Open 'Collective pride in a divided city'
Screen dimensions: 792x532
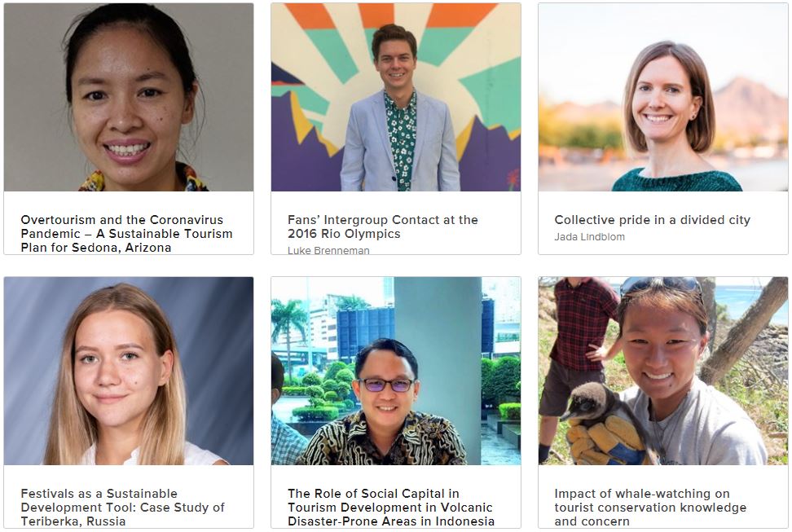pyautogui.click(x=653, y=220)
